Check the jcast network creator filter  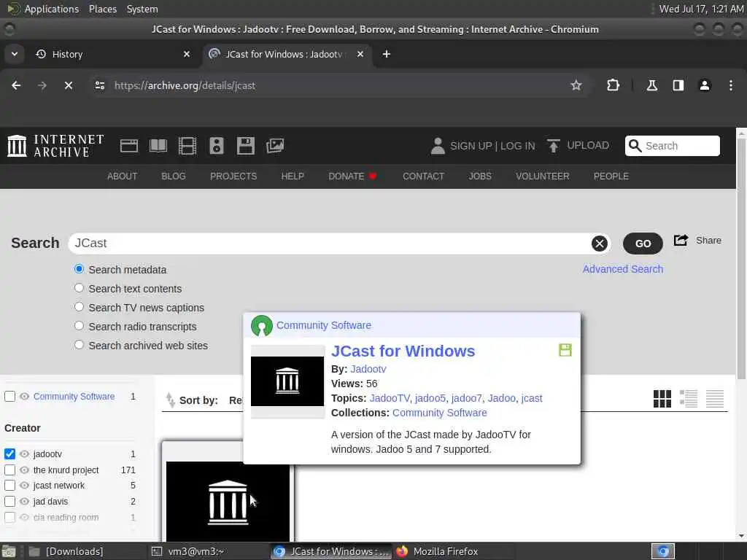point(9,485)
